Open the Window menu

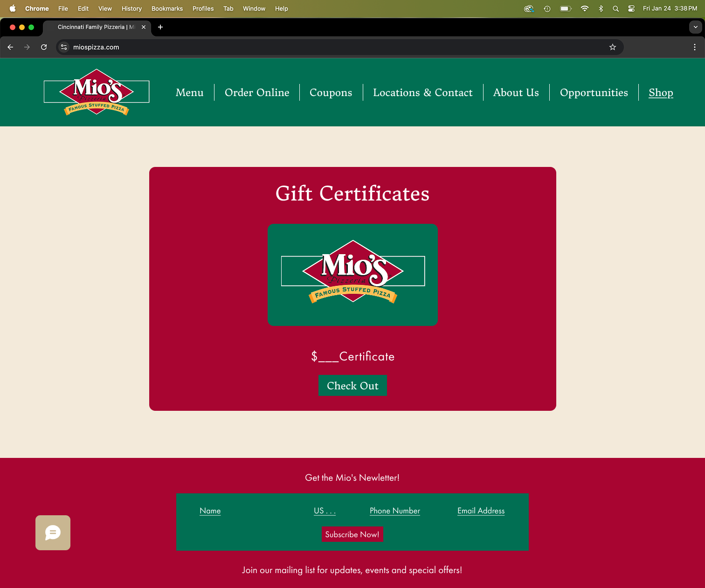click(x=254, y=8)
